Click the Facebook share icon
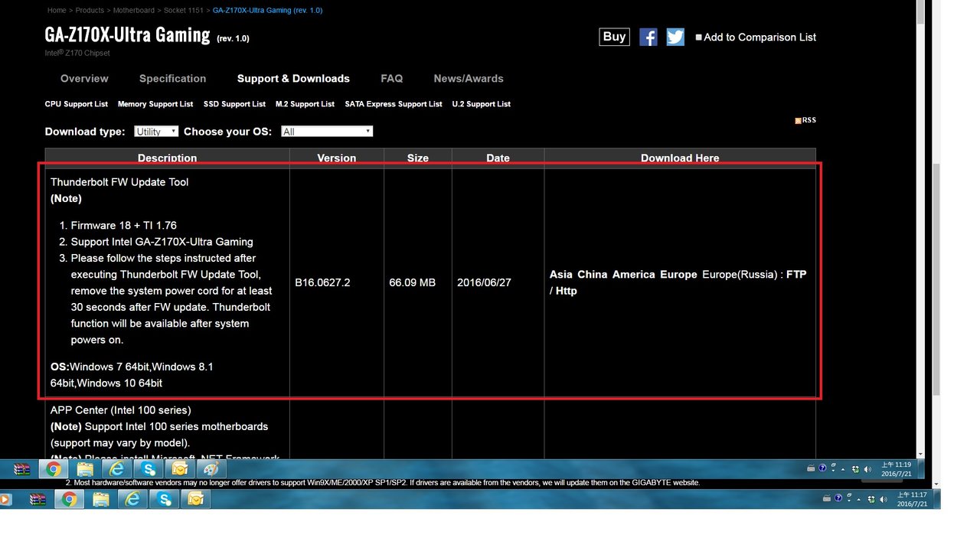 tap(648, 37)
